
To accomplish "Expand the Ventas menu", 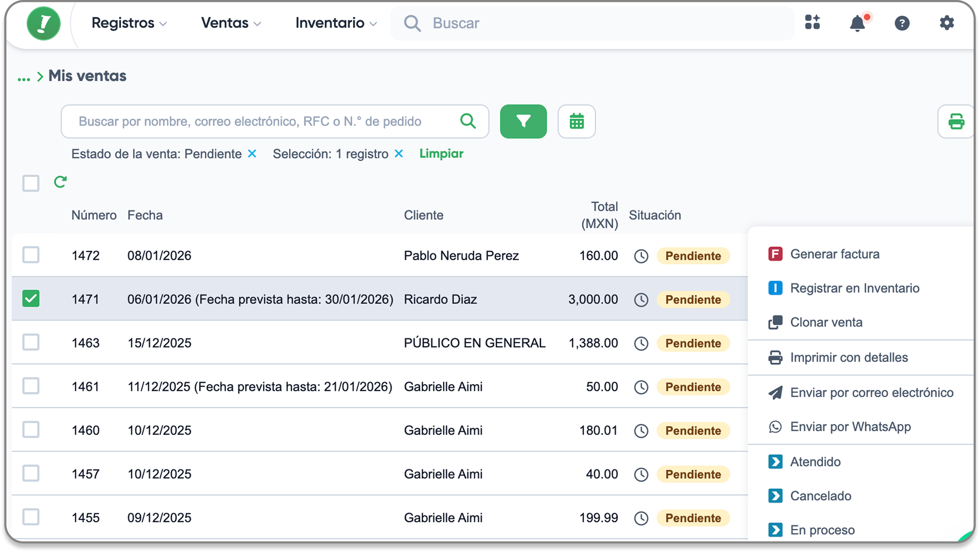I will click(x=231, y=23).
